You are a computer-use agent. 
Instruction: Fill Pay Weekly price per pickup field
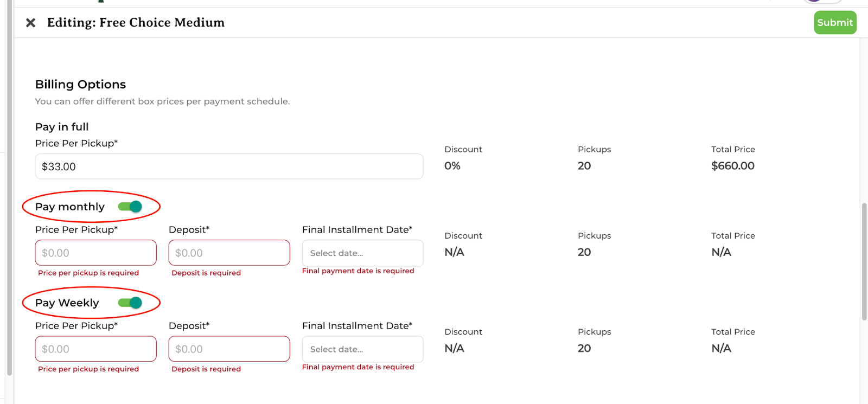click(95, 349)
